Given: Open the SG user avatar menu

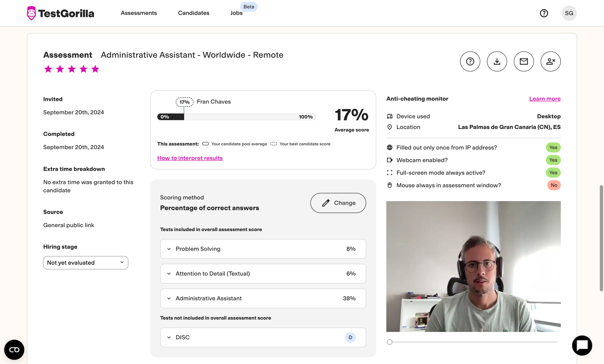Looking at the screenshot, I should click(569, 13).
